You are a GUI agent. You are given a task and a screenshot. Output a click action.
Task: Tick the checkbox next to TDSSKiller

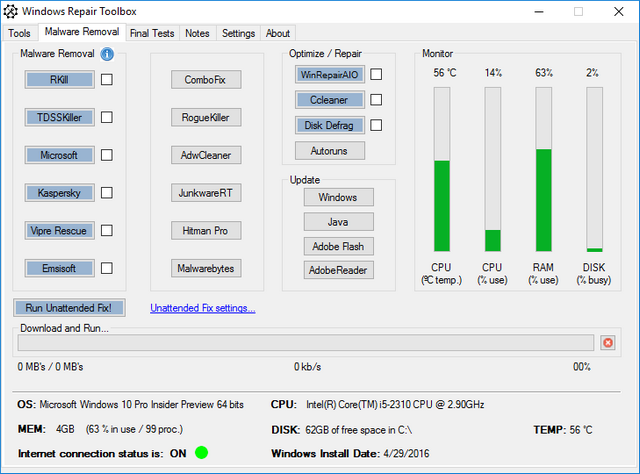(x=107, y=117)
